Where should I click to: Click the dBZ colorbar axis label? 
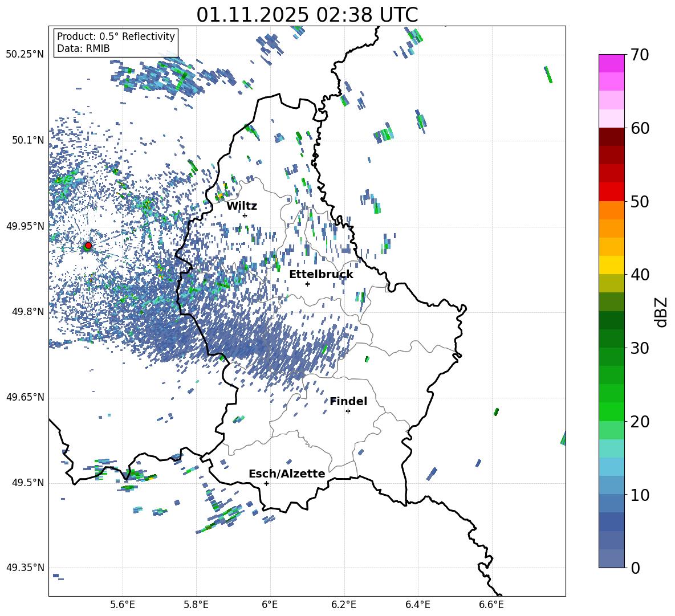(662, 312)
